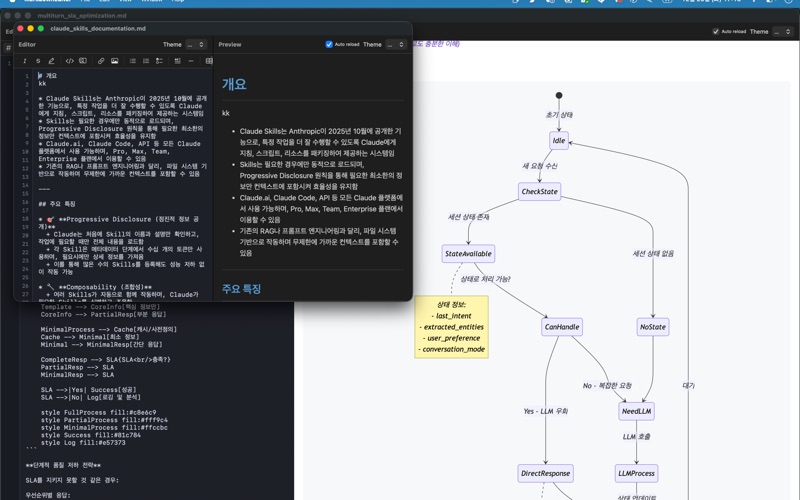Click the multiturn_sla_optimization.md title of the background window
This screenshot has width=800, height=500.
coord(82,16)
